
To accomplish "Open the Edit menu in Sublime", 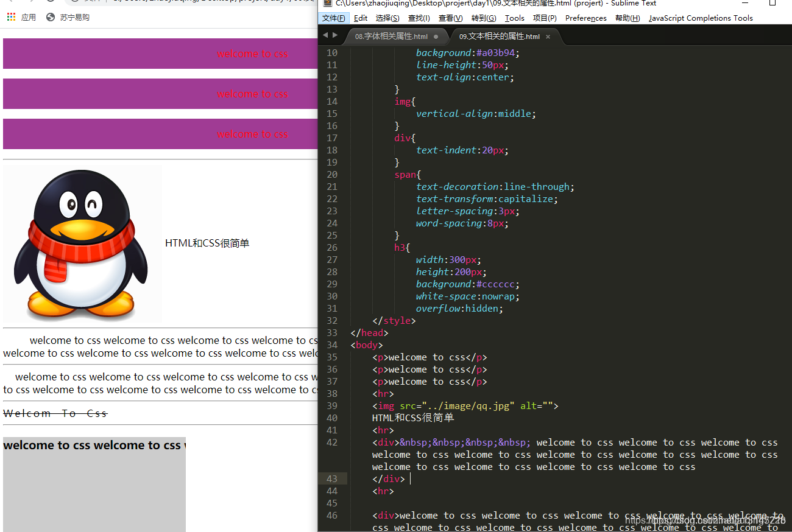I will pyautogui.click(x=361, y=18).
